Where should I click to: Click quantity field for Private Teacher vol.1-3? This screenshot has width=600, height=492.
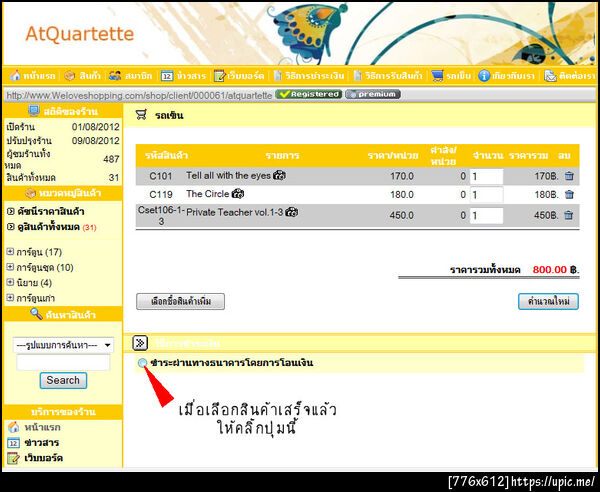486,215
